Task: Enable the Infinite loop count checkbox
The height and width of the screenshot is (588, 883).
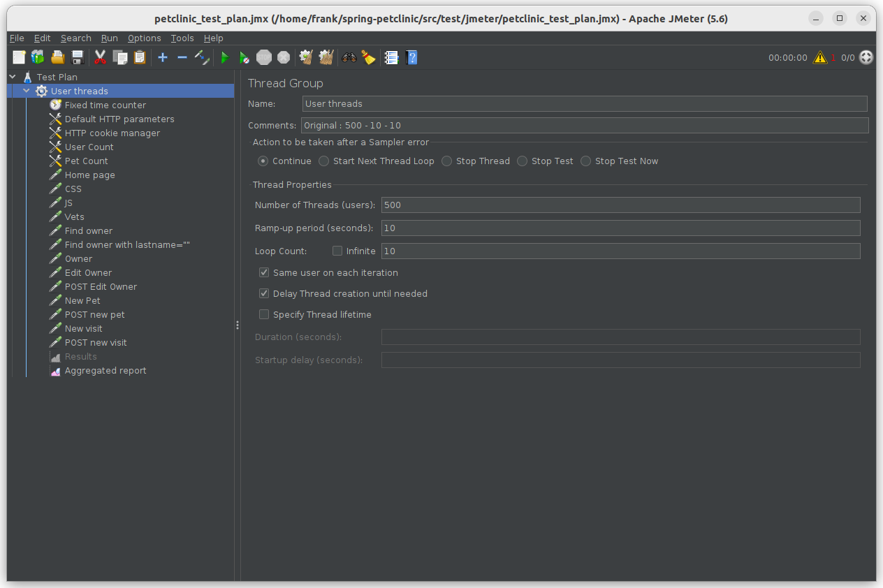Action: 337,251
